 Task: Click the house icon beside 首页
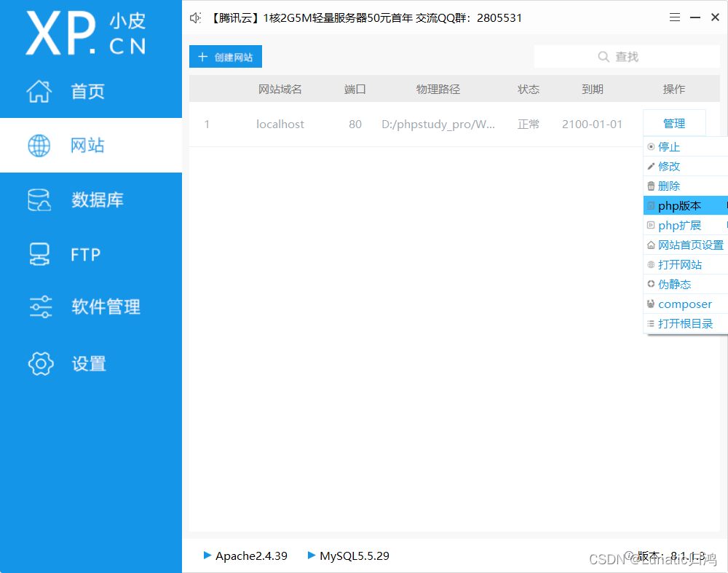tap(39, 91)
